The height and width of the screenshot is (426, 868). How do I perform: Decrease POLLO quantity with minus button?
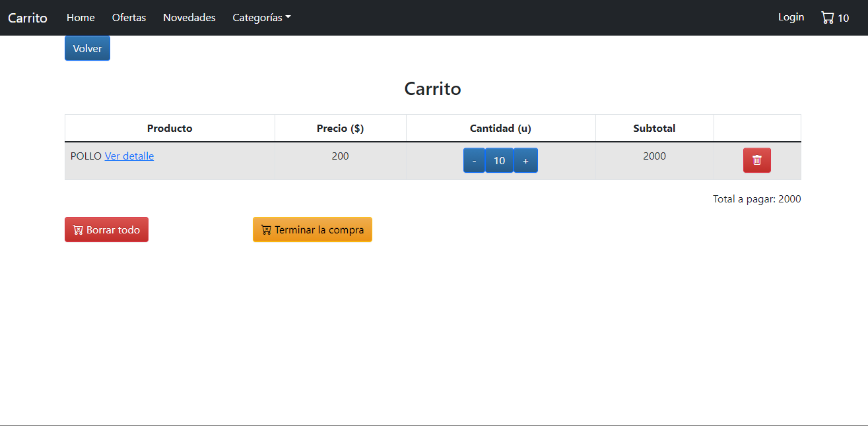[x=474, y=160]
